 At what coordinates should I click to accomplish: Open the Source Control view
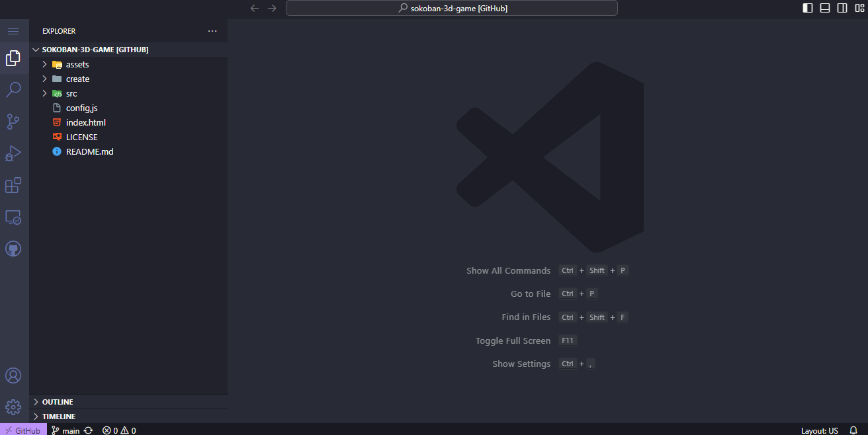tap(13, 122)
